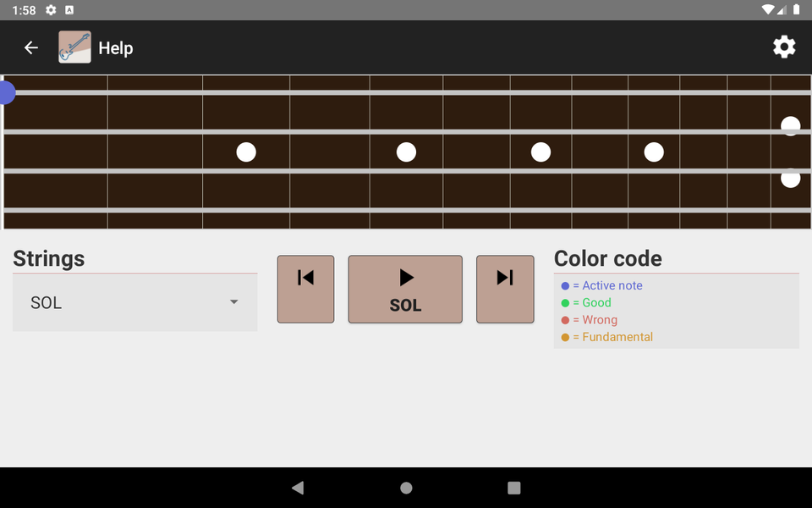Screen dimensions: 812x508
Task: Expand the SOL dropdown arrow
Action: (x=234, y=302)
